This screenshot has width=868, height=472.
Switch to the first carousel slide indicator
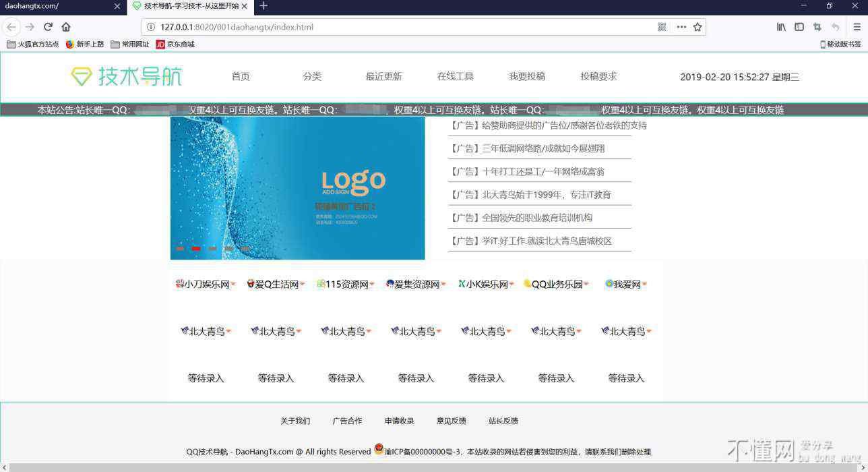(x=180, y=249)
